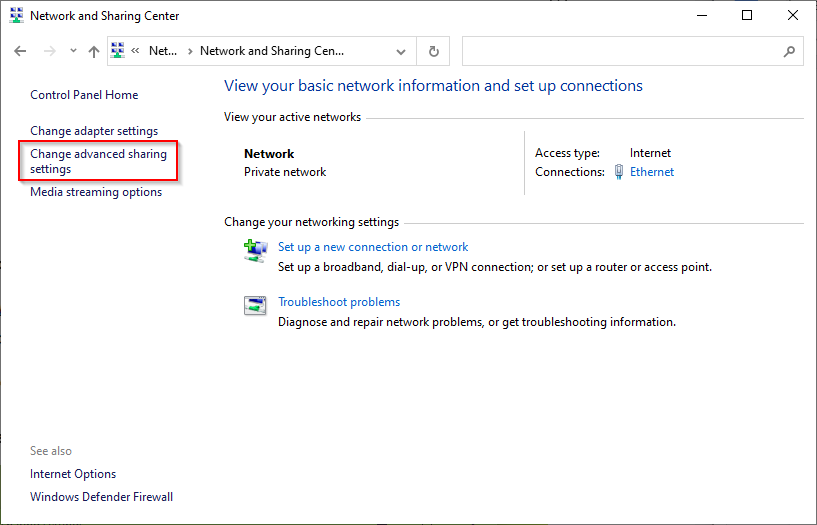This screenshot has width=817, height=525.
Task: Click the Ethernet plug icon beside Connections
Action: click(x=619, y=172)
